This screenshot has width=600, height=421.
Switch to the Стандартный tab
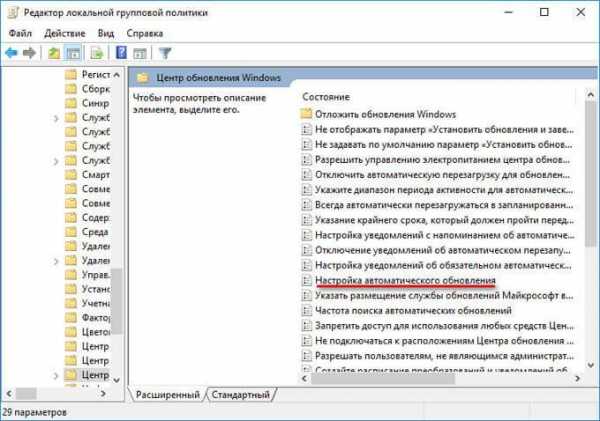point(241,395)
